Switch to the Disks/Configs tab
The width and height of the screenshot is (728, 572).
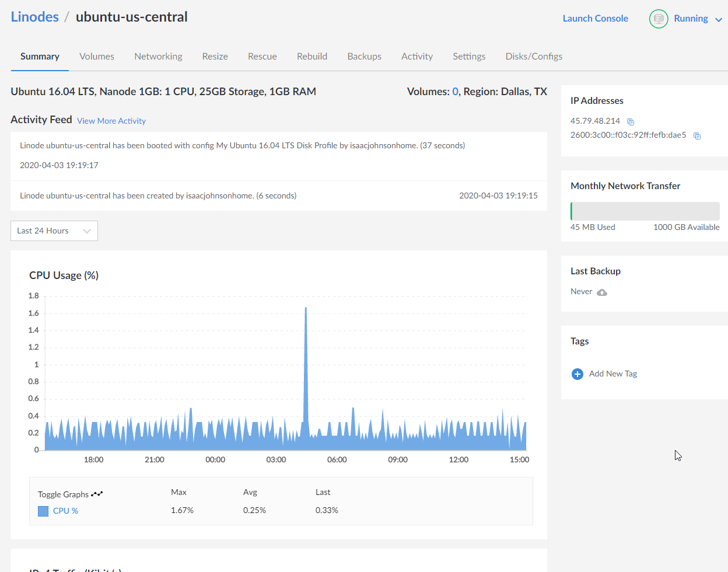pos(534,57)
